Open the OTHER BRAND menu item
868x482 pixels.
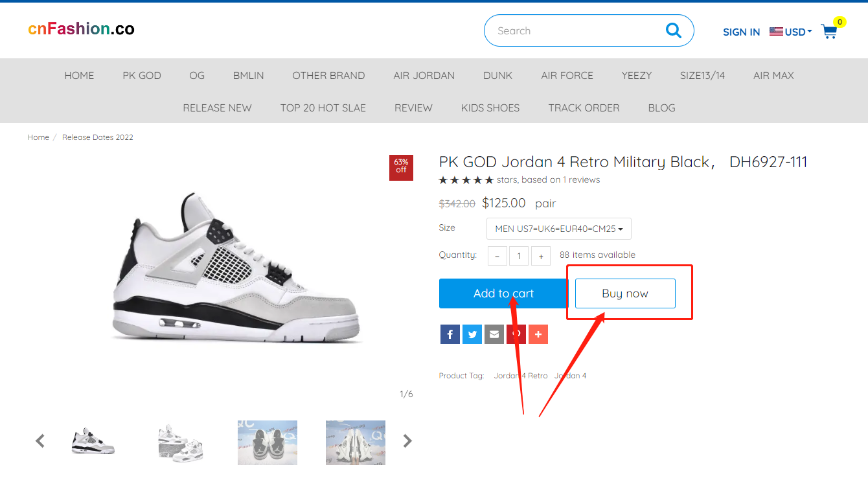coord(328,75)
